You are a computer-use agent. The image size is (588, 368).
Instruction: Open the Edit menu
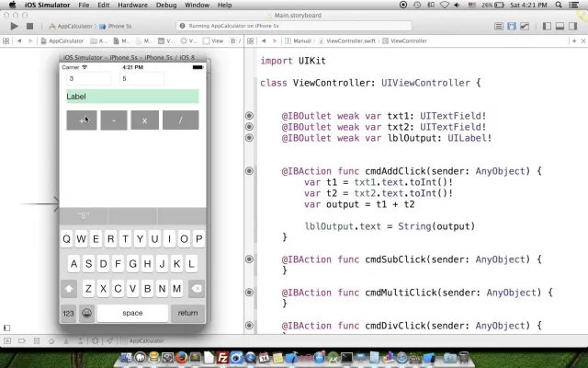tap(104, 5)
